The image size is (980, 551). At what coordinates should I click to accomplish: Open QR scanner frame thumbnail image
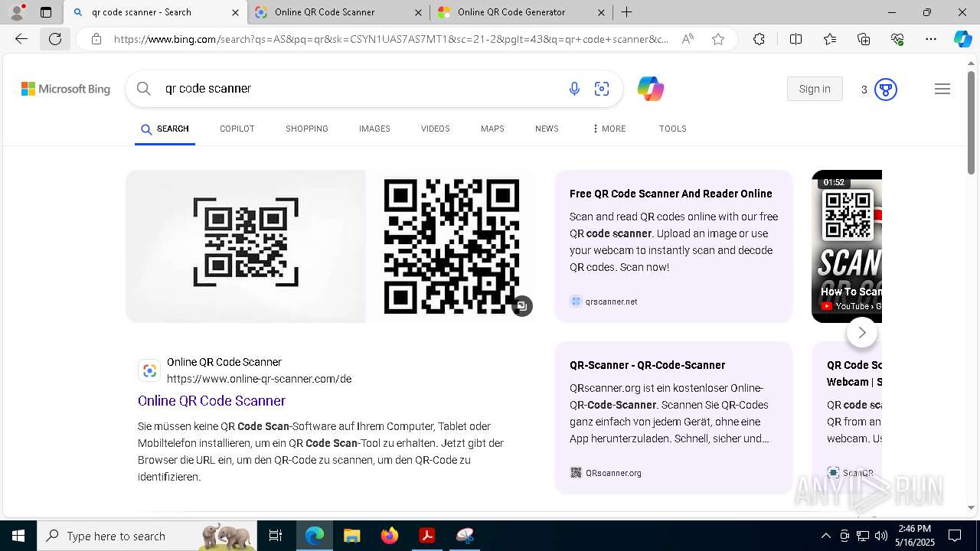[x=246, y=246]
